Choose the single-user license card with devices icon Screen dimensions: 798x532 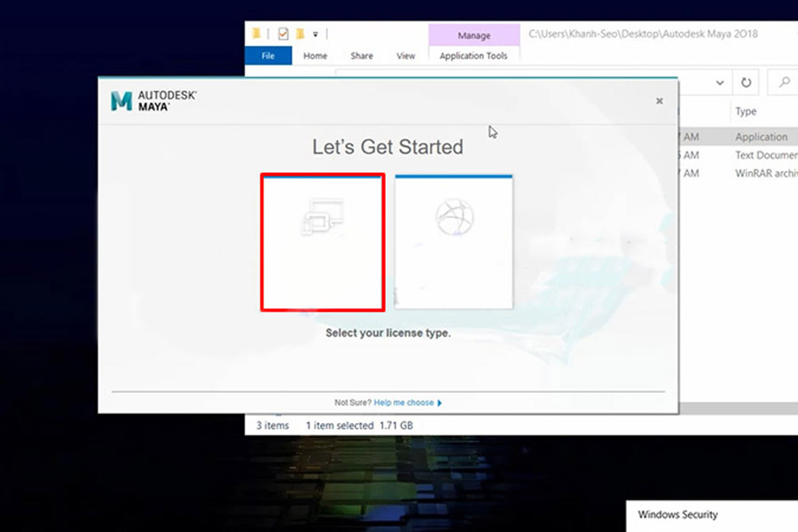(323, 242)
